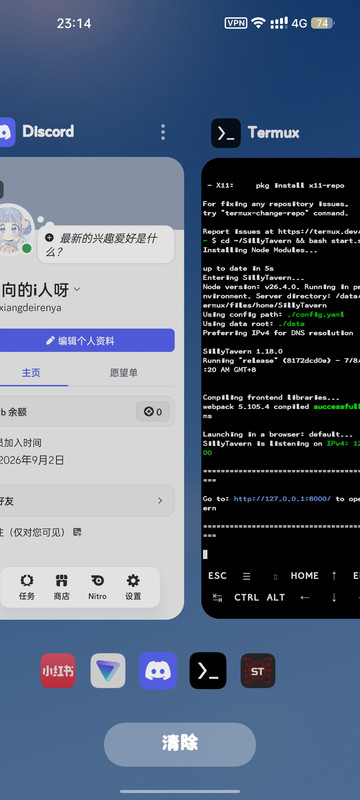This screenshot has height=800, width=360.
Task: Open 任务 quests icon in Discord
Action: pos(27,587)
